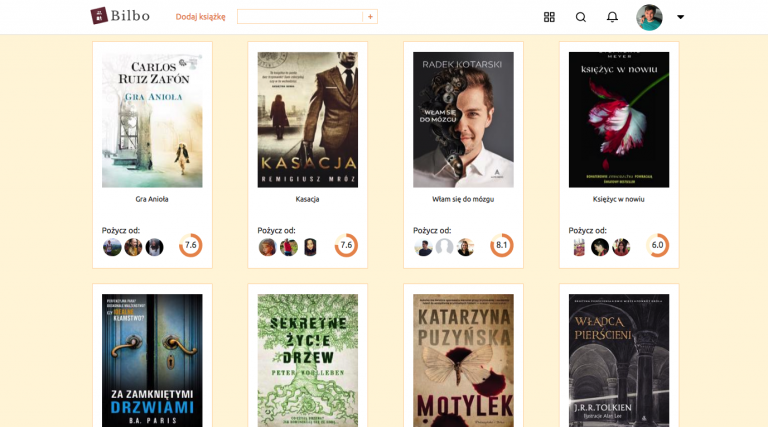This screenshot has width=768, height=427.
Task: Click third lender avatar under Gra Anioła
Action: [154, 247]
